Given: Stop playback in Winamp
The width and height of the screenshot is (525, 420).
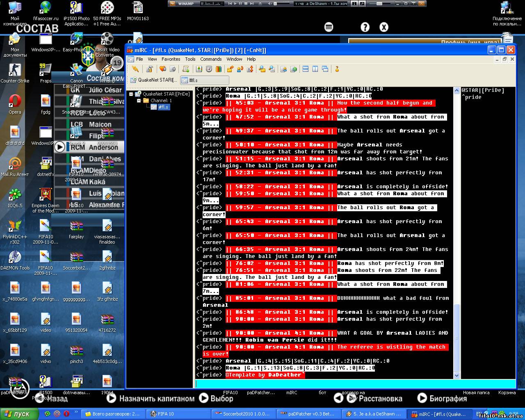Looking at the screenshot, I should (x=246, y=3).
